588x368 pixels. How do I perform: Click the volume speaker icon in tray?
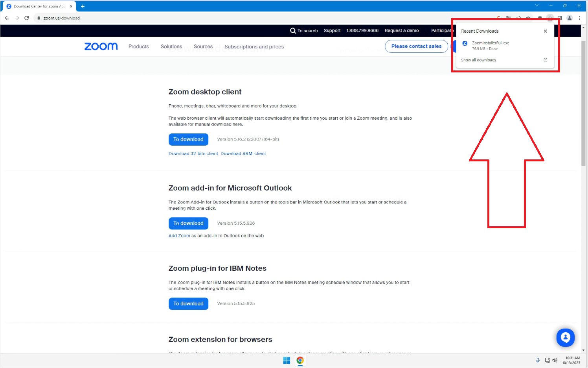tap(555, 360)
